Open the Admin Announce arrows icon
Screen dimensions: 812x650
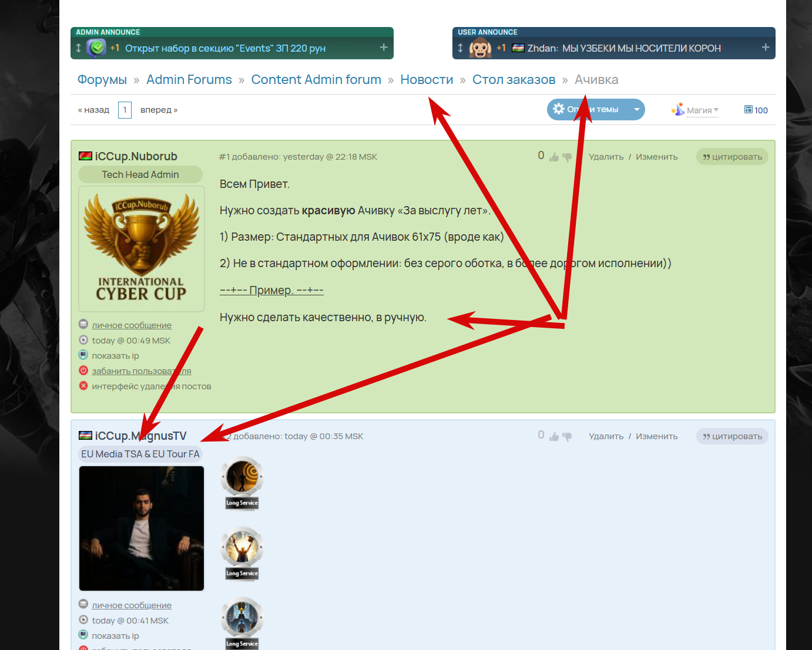click(79, 48)
